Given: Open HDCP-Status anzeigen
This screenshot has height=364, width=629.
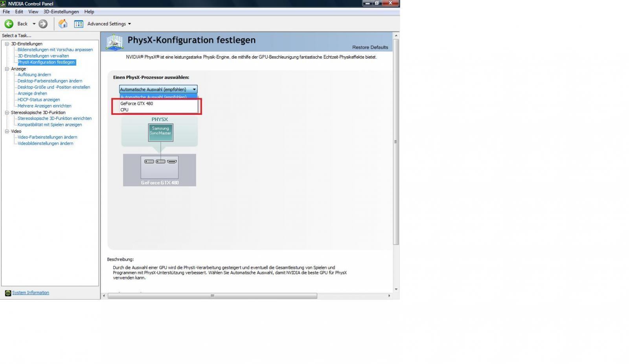Looking at the screenshot, I should click(39, 100).
